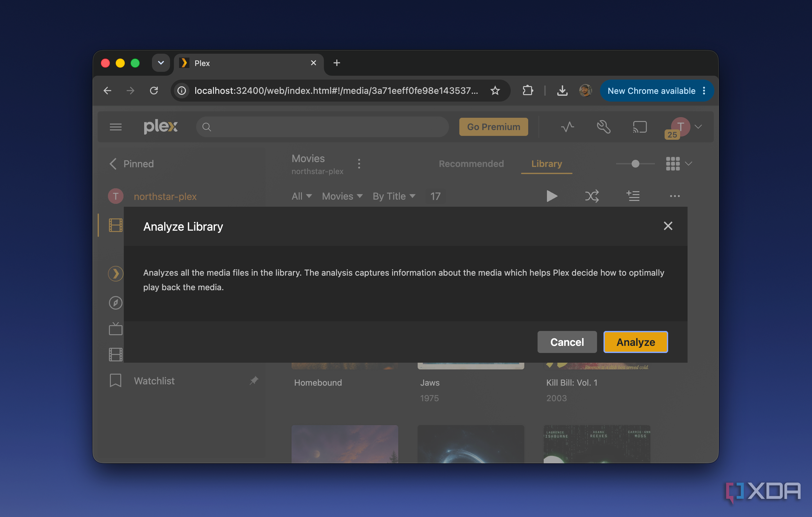Open the tab search dropdown arrow
Image resolution: width=812 pixels, height=517 pixels.
[161, 63]
